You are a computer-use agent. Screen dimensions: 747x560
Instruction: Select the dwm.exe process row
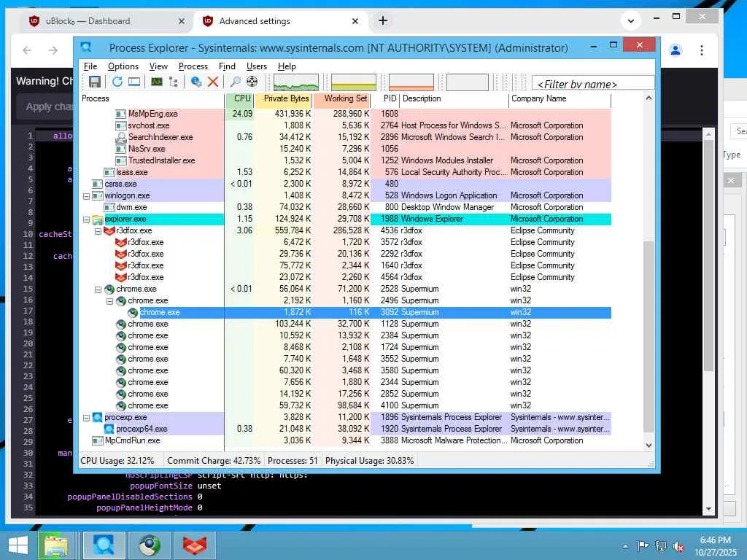[345, 207]
